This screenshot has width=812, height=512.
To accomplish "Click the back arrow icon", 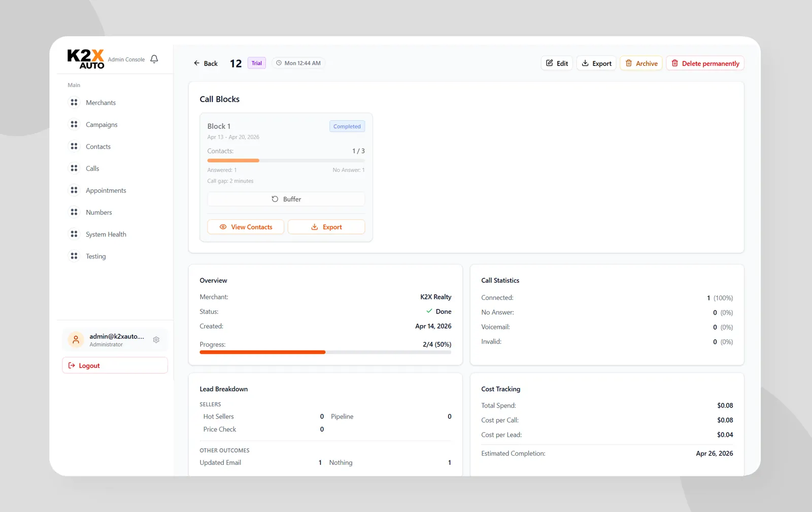I will 197,63.
